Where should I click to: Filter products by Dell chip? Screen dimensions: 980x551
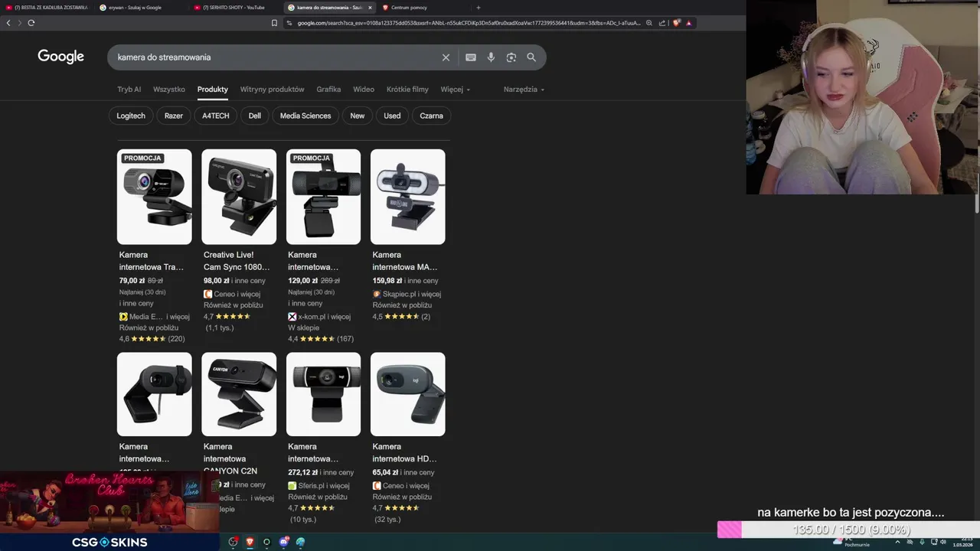click(x=255, y=116)
